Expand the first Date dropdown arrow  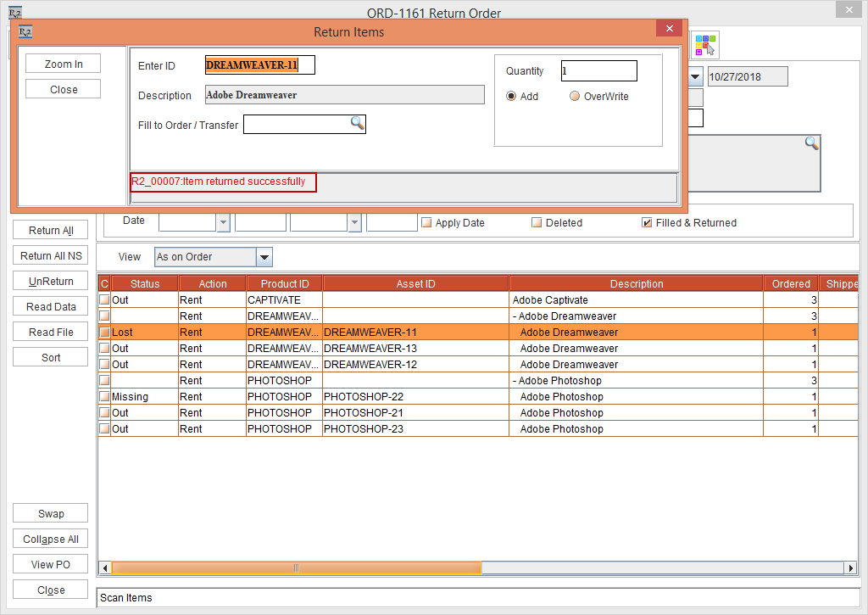224,222
